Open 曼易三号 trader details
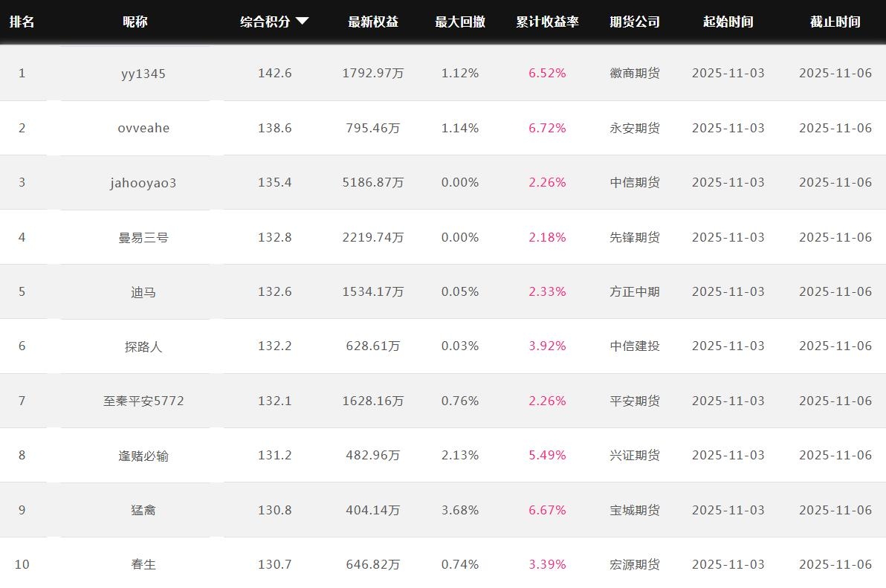This screenshot has height=588, width=886. click(143, 237)
